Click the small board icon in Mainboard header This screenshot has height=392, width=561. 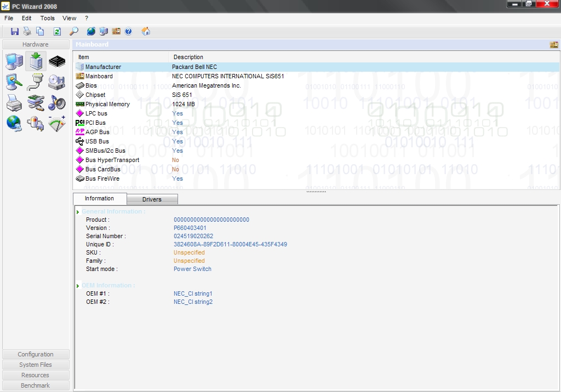point(554,45)
